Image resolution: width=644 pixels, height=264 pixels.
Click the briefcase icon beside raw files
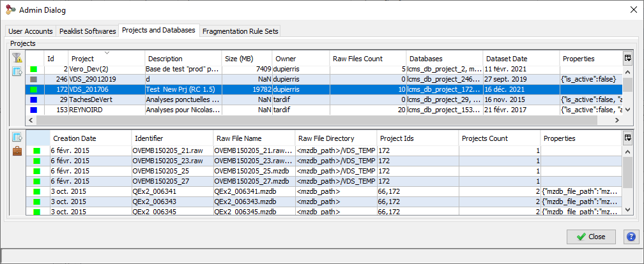coord(17,151)
